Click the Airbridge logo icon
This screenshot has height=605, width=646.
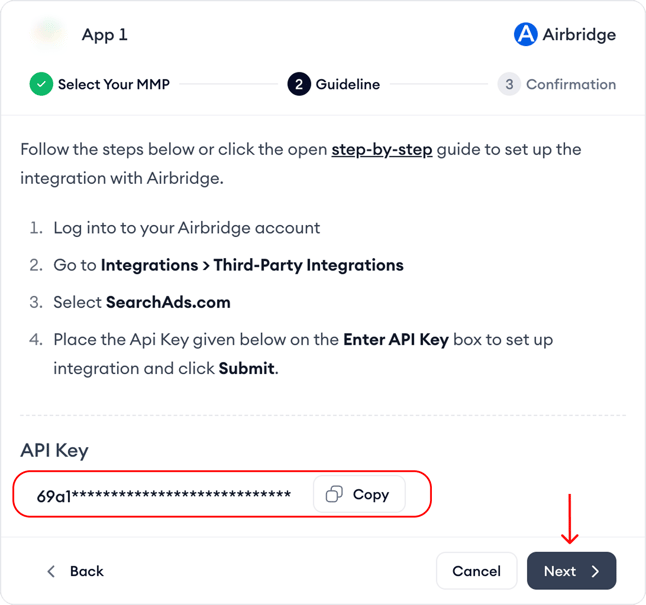click(x=525, y=35)
